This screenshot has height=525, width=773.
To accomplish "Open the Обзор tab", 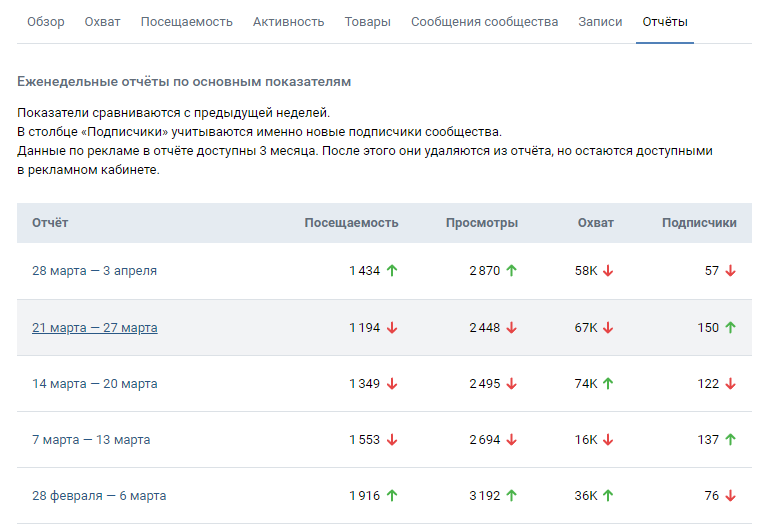I will click(x=46, y=22).
